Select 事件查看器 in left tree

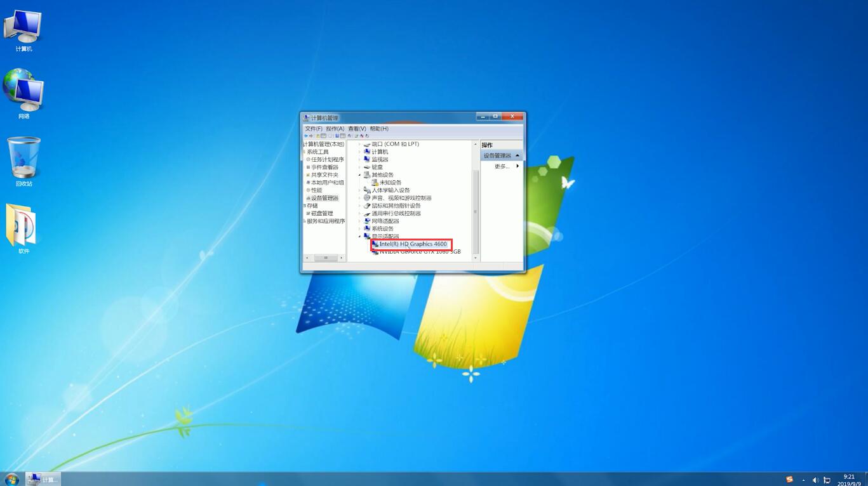[x=324, y=167]
